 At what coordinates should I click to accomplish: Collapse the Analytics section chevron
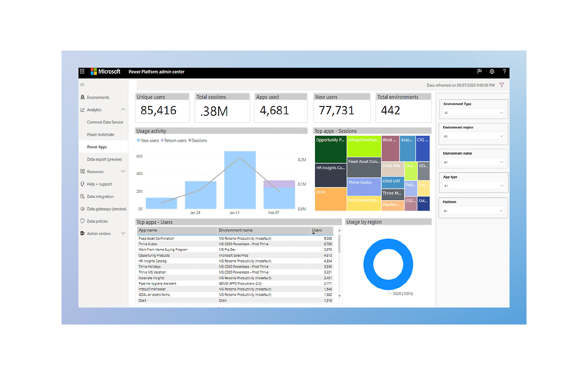[x=123, y=109]
